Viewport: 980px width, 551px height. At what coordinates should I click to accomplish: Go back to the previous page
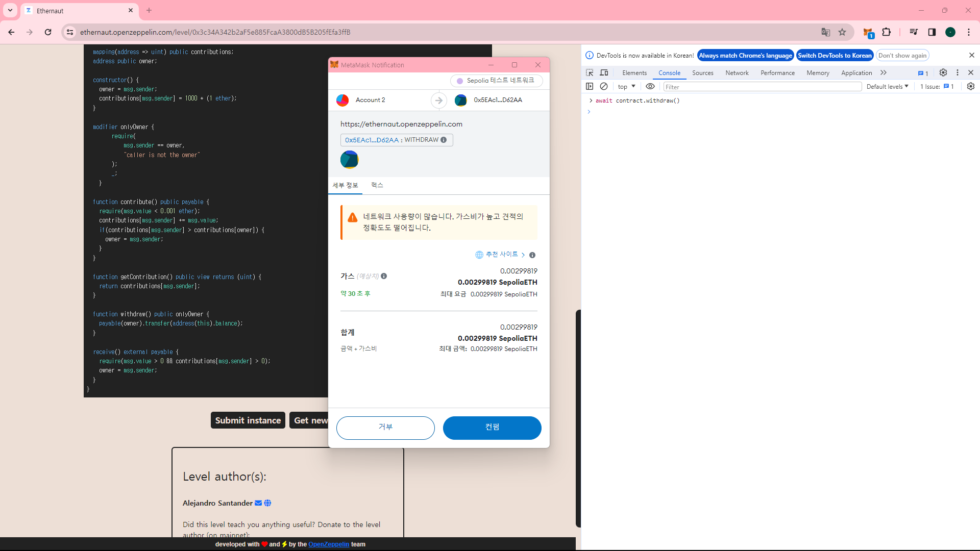point(11,32)
